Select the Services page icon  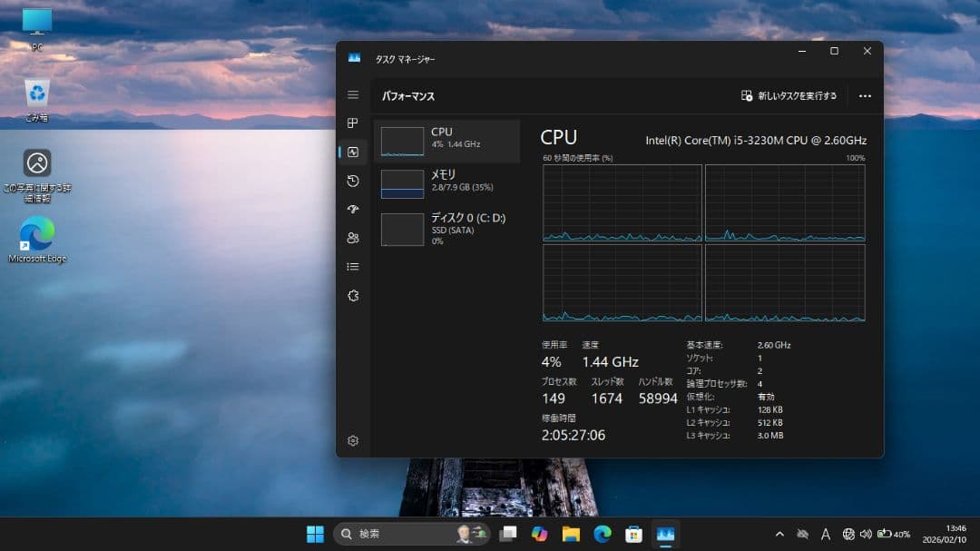coord(353,295)
